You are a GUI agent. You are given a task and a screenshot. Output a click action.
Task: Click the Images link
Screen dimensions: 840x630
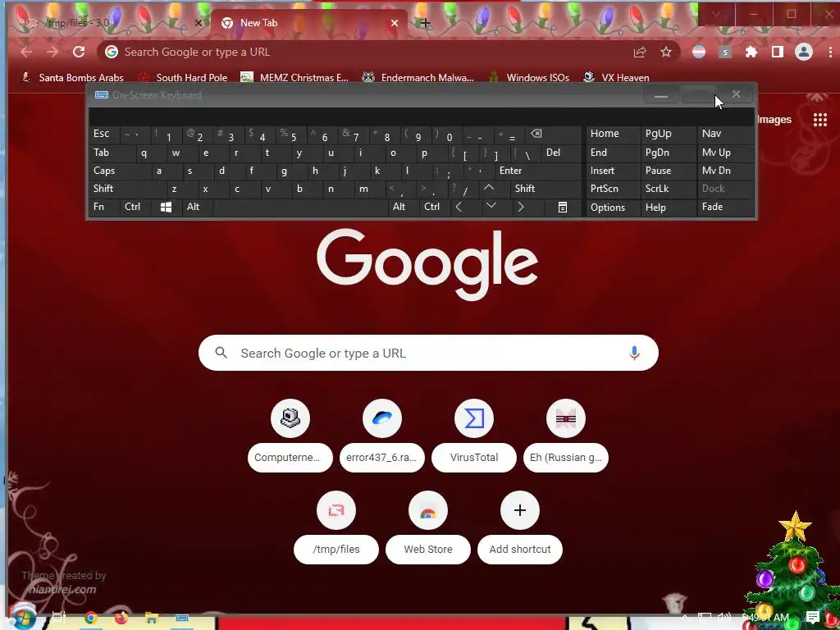(774, 120)
